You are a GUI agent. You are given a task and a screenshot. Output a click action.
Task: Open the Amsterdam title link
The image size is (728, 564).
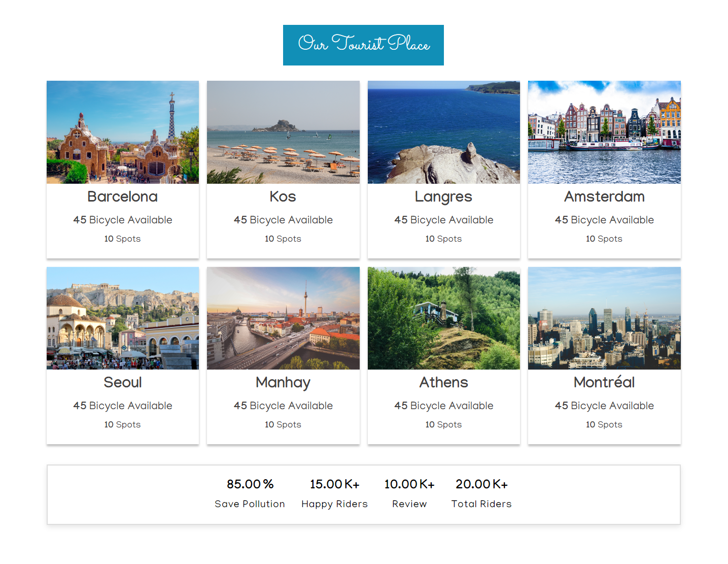coord(604,196)
